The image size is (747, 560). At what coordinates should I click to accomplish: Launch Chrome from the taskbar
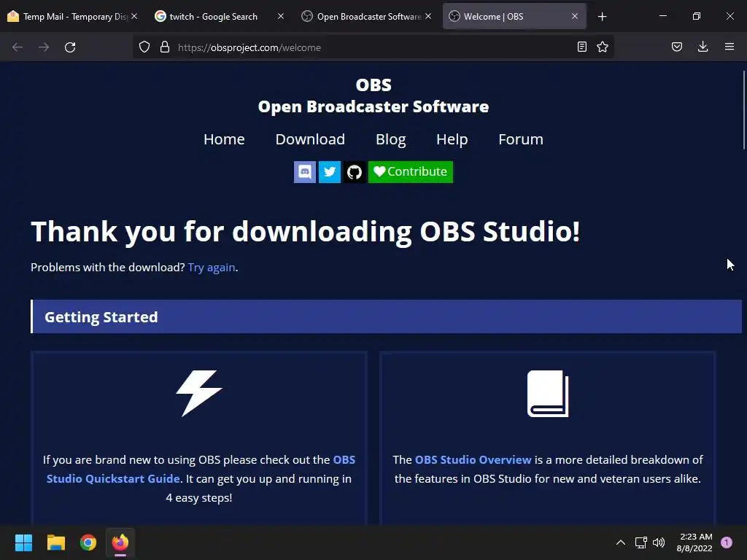[x=88, y=542]
